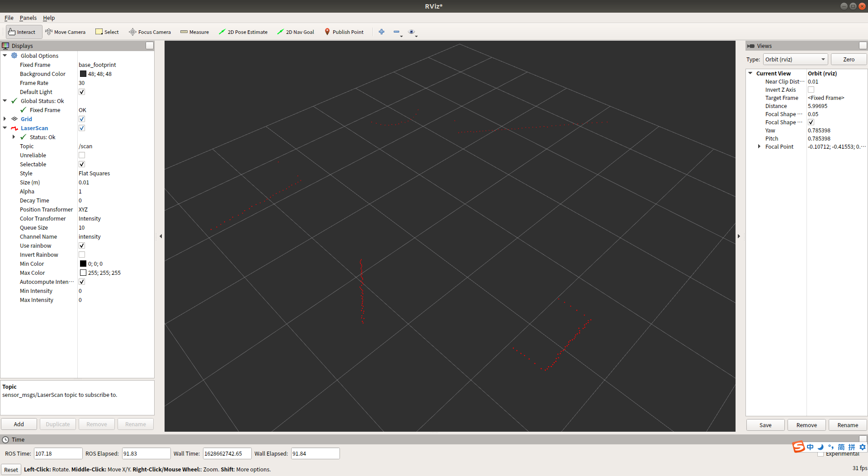The height and width of the screenshot is (476, 868).
Task: Collapse the Global Options tree
Action: (5, 56)
